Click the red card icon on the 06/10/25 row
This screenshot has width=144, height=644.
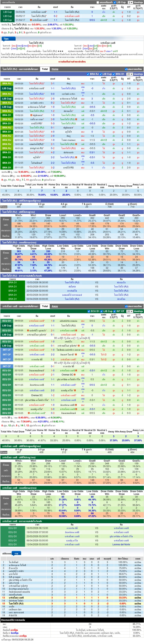(x=29, y=413)
